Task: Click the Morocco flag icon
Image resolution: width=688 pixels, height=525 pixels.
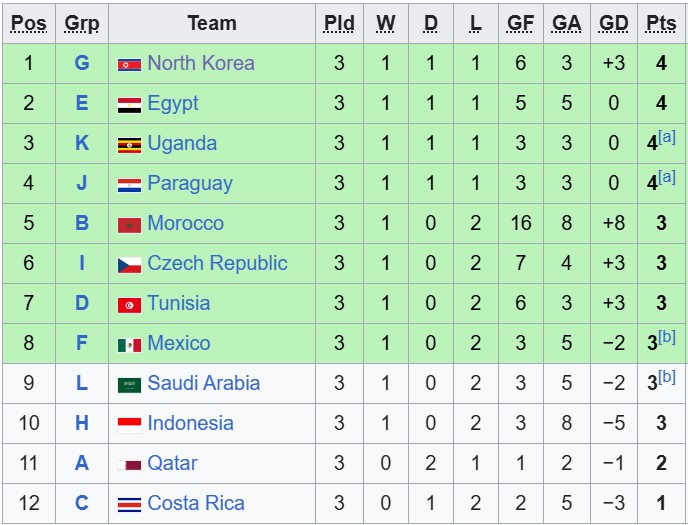Action: 129,224
